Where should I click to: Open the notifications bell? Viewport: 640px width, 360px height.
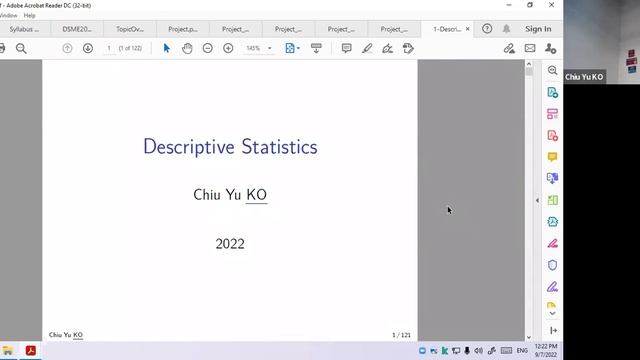(506, 29)
